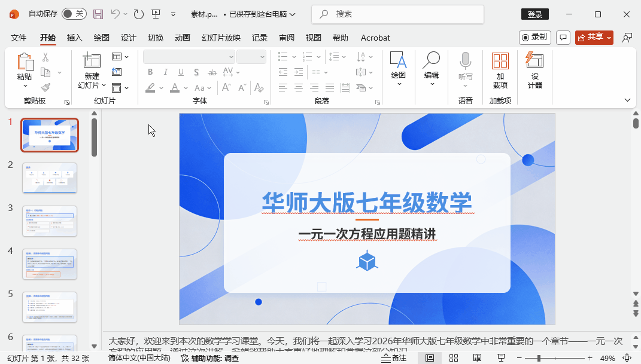Toggle Bold formatting
Image resolution: width=641 pixels, height=364 pixels.
(150, 72)
